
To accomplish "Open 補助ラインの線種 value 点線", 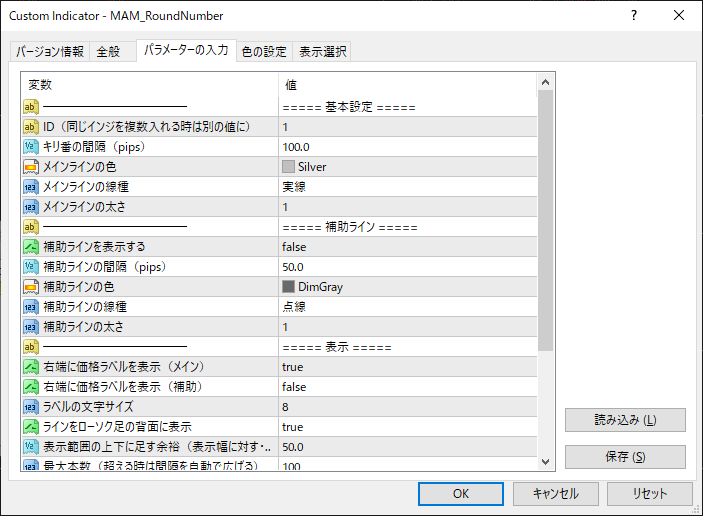I will tap(408, 307).
